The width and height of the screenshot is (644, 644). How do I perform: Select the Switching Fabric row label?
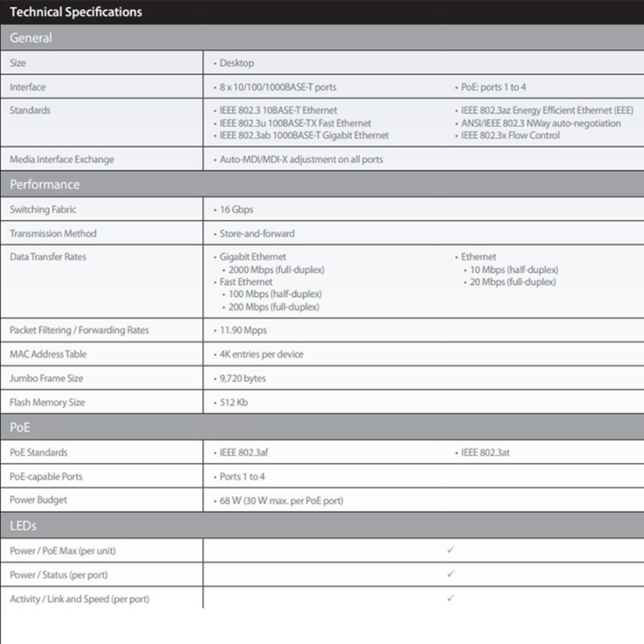(x=43, y=209)
